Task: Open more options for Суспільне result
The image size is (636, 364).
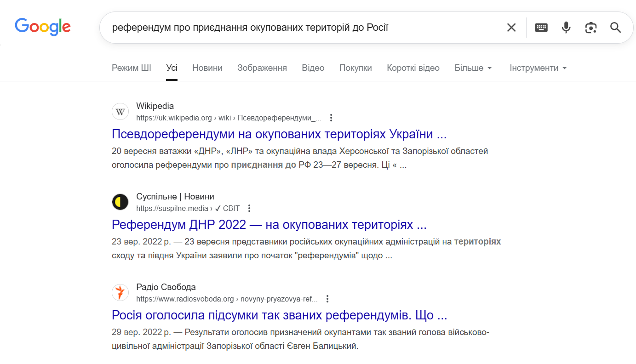Action: click(249, 208)
